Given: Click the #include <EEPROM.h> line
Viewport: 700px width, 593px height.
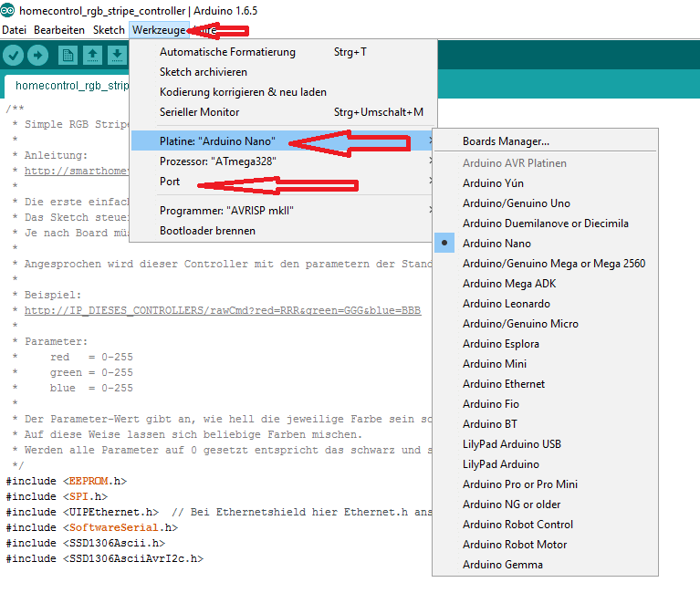Looking at the screenshot, I should [66, 481].
